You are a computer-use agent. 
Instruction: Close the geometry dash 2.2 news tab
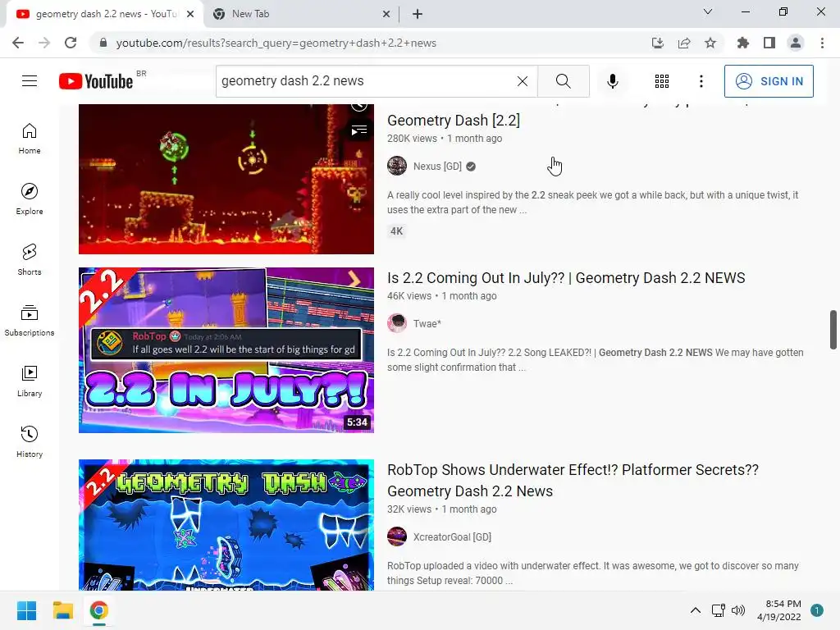[190, 14]
